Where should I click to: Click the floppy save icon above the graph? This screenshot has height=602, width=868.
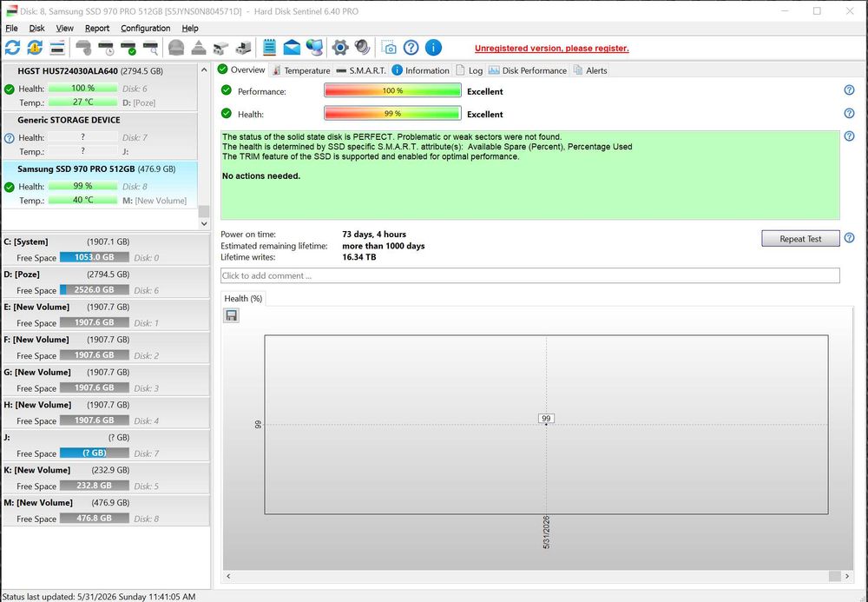click(x=232, y=315)
